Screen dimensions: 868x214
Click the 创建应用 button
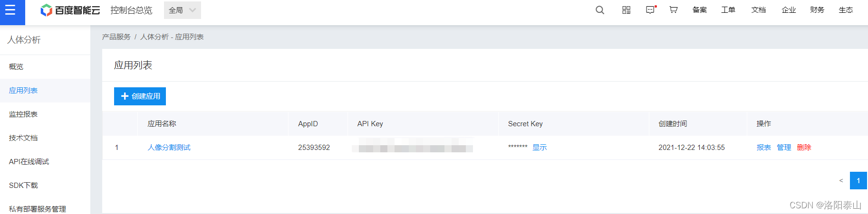140,96
